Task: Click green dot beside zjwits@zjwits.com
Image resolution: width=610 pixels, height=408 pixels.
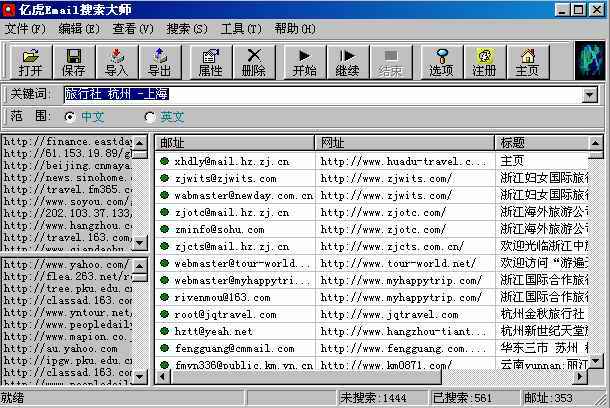Action: point(165,178)
